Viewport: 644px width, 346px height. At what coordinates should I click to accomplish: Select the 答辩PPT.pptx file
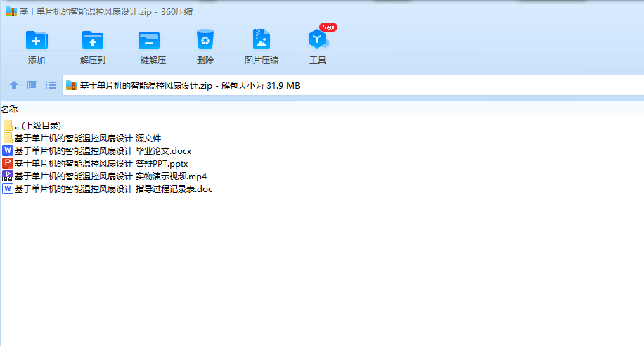pyautogui.click(x=96, y=164)
